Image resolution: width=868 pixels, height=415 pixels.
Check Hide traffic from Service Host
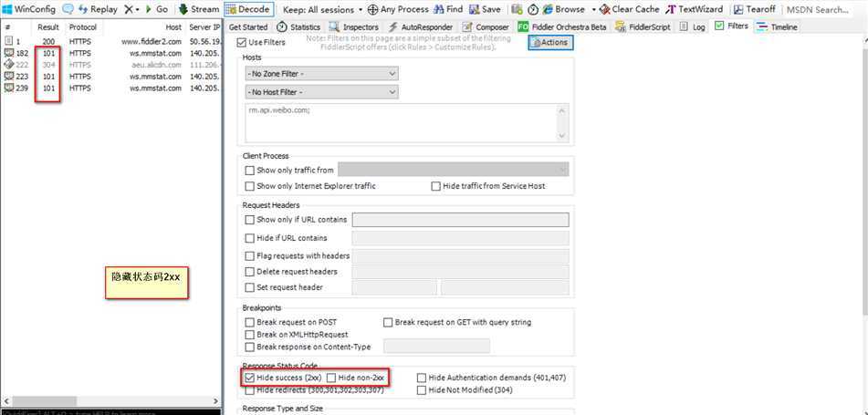pyautogui.click(x=436, y=186)
